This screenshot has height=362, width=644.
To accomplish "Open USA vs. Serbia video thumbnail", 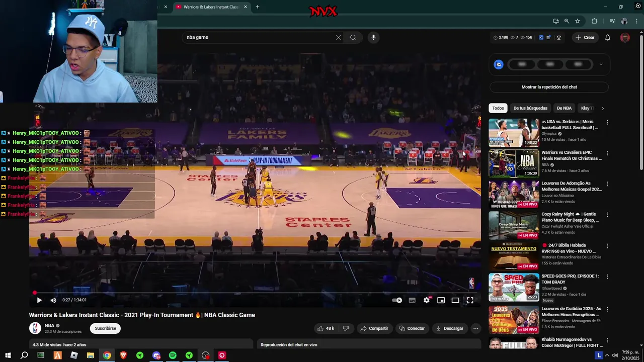I will coord(514,133).
